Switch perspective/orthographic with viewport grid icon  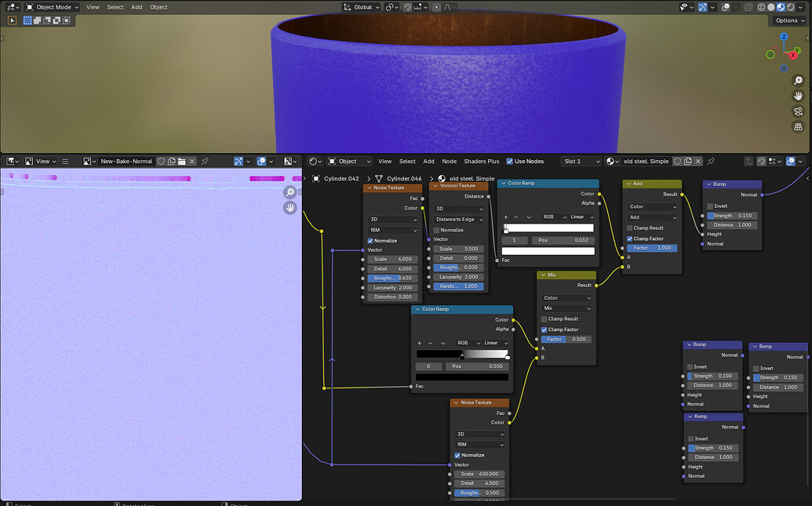(x=798, y=126)
